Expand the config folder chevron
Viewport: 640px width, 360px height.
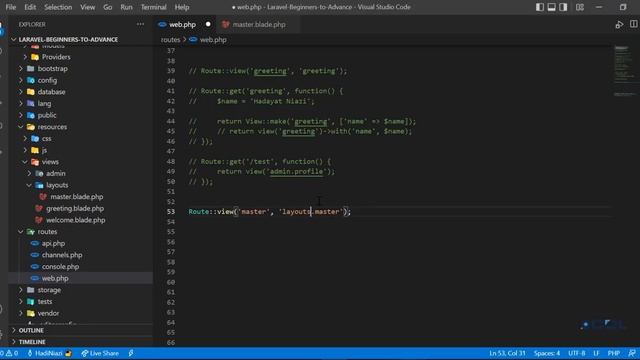[x=21, y=80]
